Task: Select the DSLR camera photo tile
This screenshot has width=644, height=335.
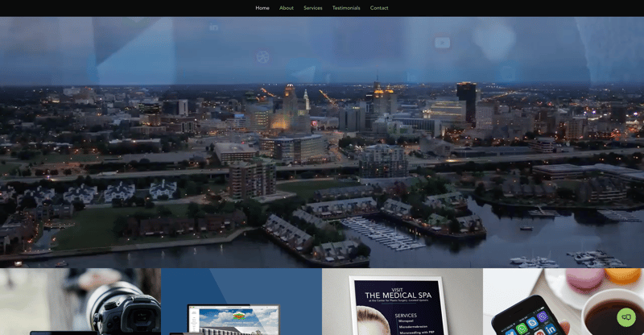Action: 80,302
